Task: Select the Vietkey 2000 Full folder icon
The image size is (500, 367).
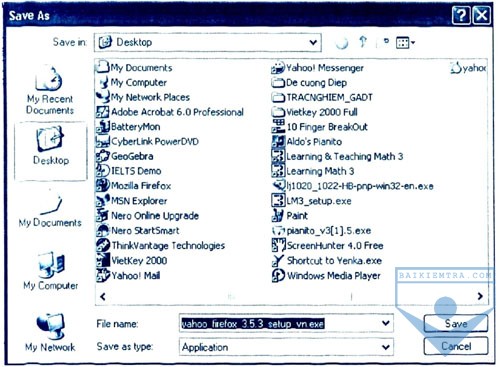Action: tap(278, 112)
